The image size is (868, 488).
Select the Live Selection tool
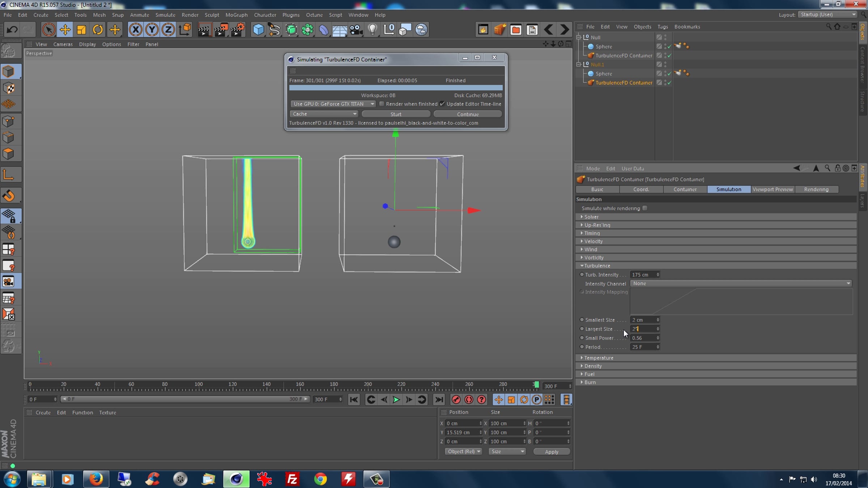pyautogui.click(x=48, y=30)
